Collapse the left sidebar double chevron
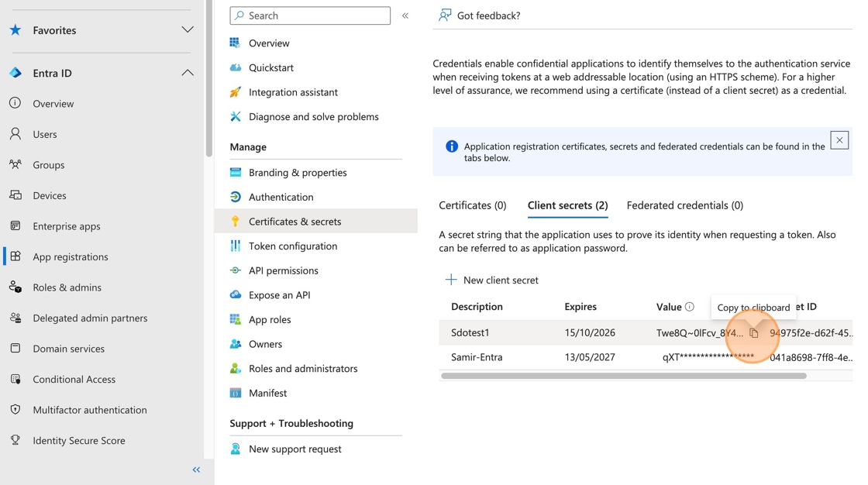 tap(197, 470)
